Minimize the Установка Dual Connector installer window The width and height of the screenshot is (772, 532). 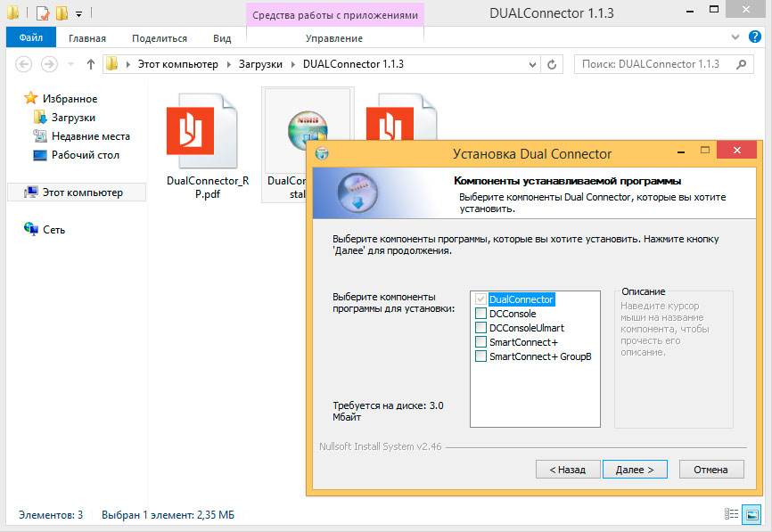[x=681, y=151]
